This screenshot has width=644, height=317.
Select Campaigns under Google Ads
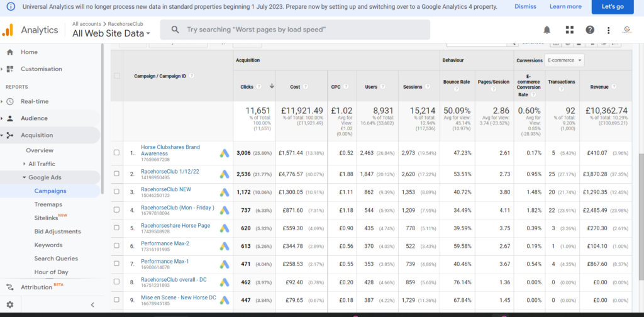[50, 191]
